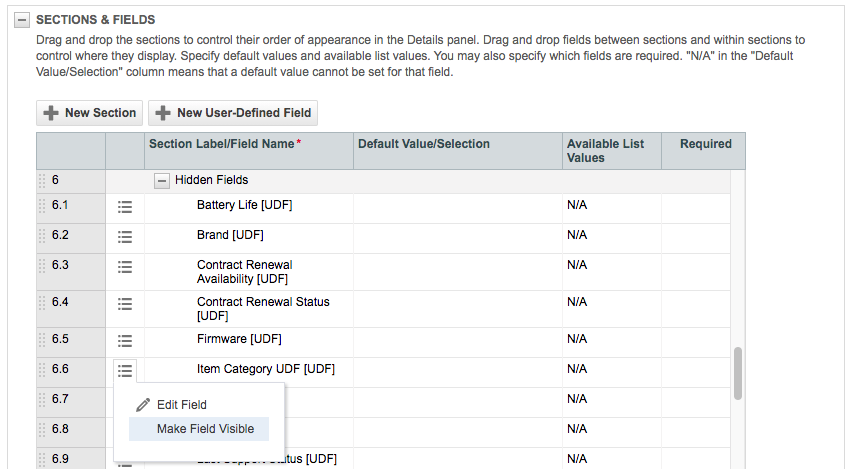Screen dimensions: 853x469
Task: Create a New User-Defined Field
Action: (233, 113)
